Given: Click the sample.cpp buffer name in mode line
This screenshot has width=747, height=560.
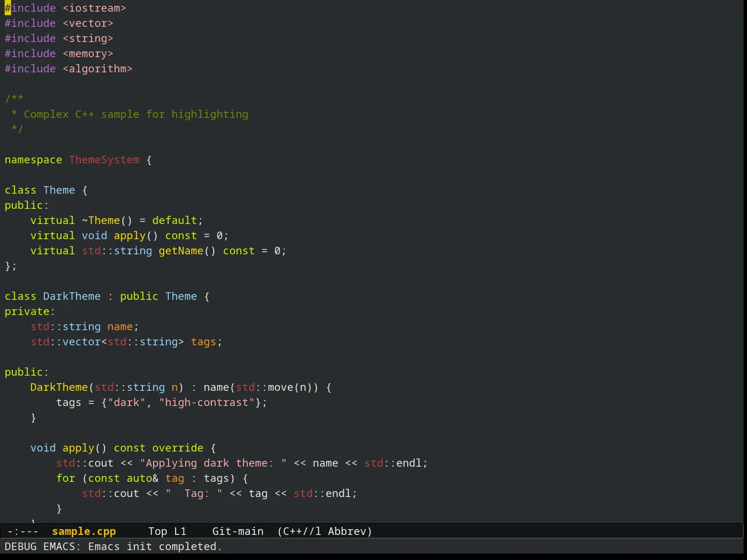Looking at the screenshot, I should click(84, 531).
